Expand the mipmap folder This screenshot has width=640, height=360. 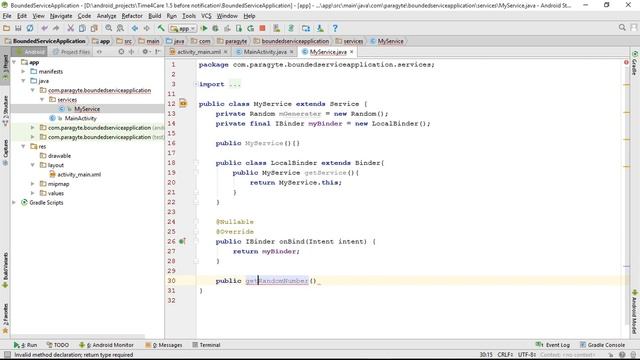coord(33,184)
